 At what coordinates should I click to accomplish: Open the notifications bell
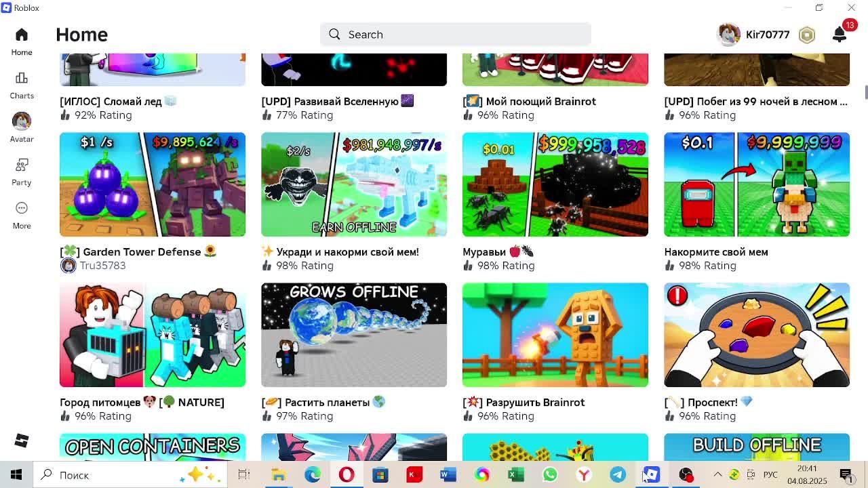840,35
